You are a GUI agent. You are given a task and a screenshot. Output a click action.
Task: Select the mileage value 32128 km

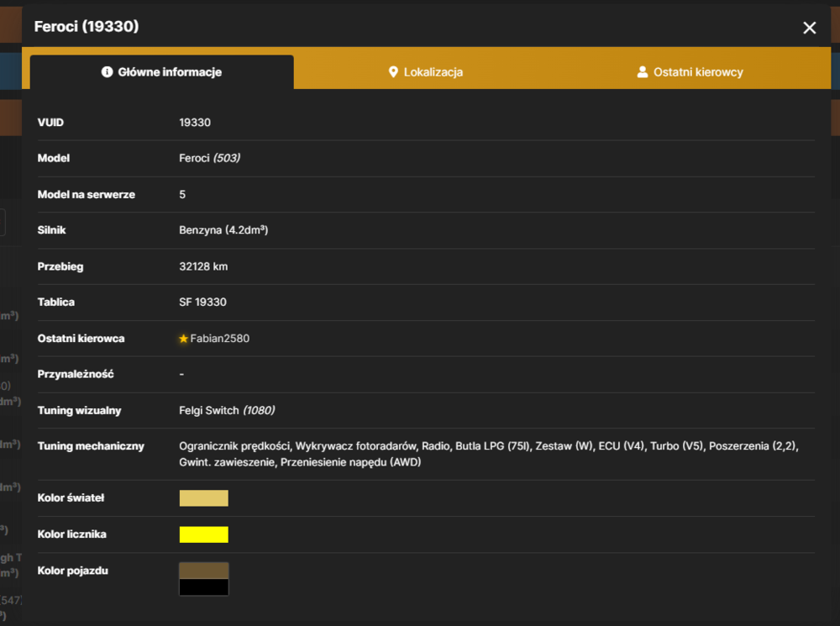tap(203, 266)
